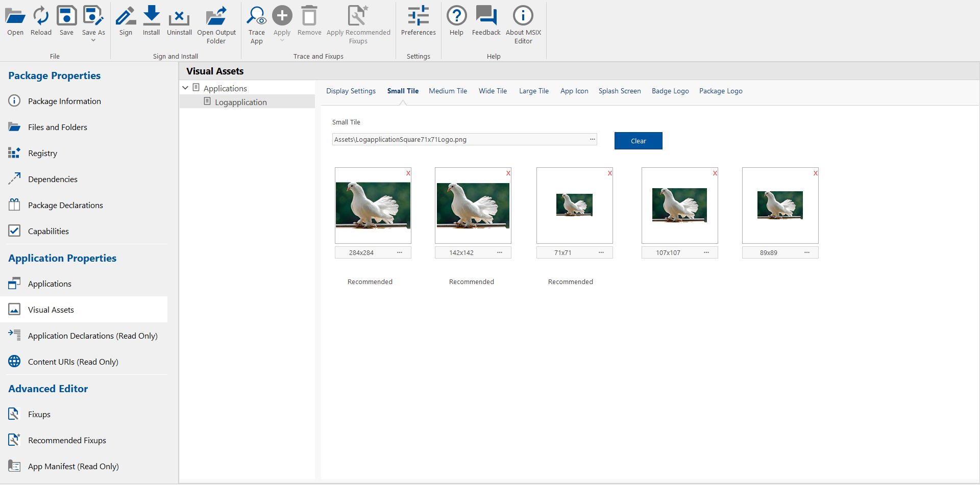
Task: Remove the 284x284 tile image
Action: coord(408,173)
